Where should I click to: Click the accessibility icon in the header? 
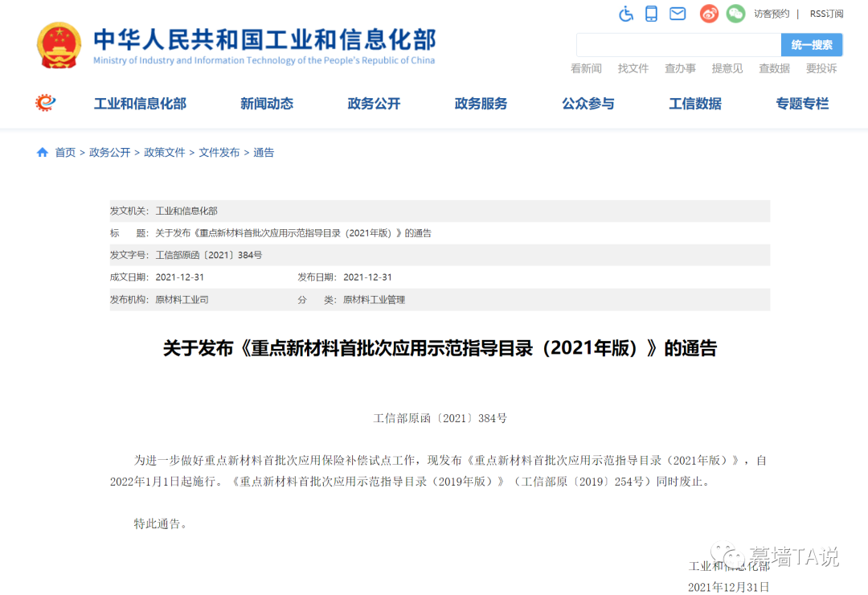626,14
